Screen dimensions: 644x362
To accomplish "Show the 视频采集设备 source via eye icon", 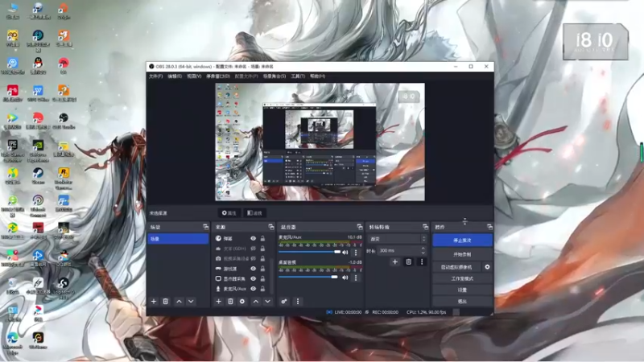I will coord(254,258).
